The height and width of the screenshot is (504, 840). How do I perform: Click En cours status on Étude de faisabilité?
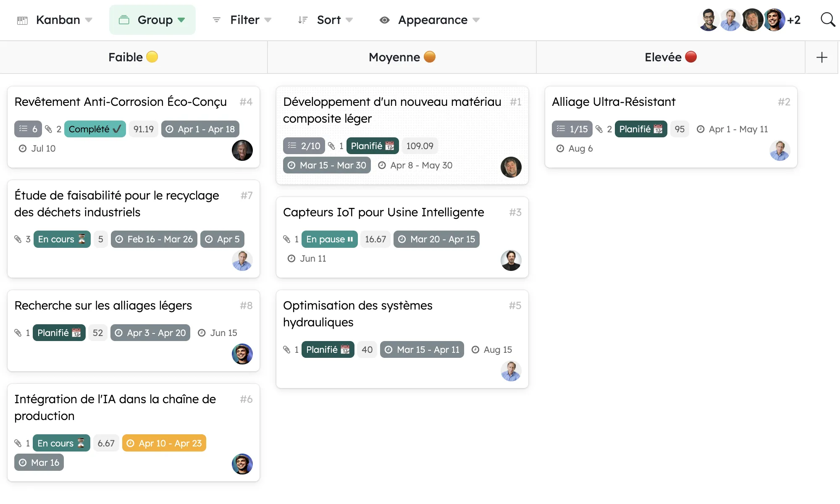coord(62,239)
